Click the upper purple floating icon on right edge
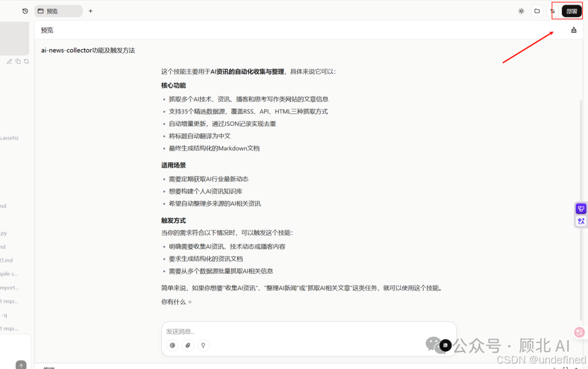588x369 pixels. pos(580,208)
